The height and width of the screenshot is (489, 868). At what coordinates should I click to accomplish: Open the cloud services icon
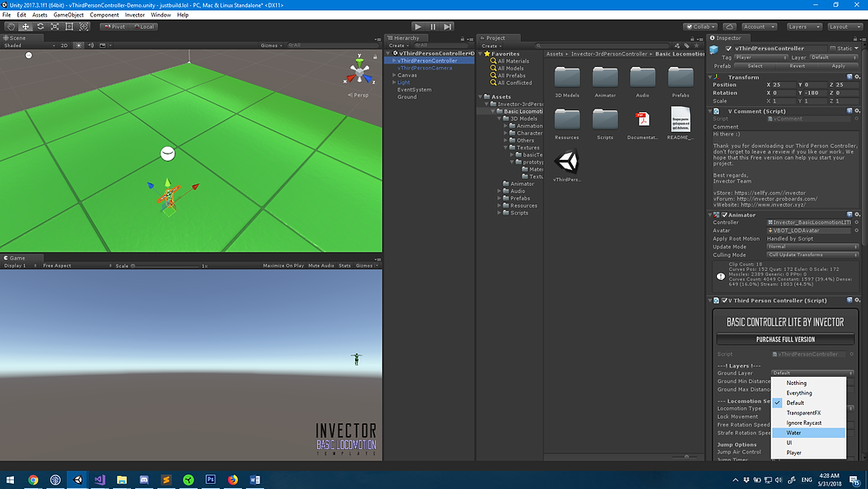730,27
